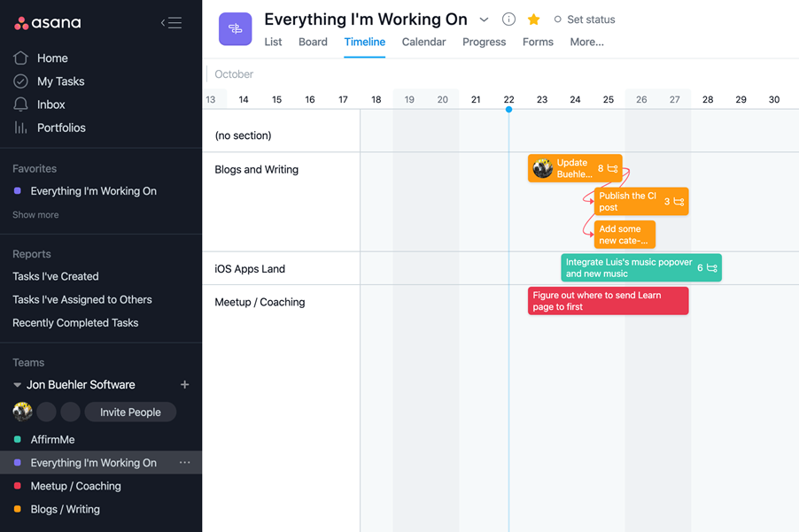Click the (no section) row label
The image size is (799, 532).
pyautogui.click(x=243, y=135)
